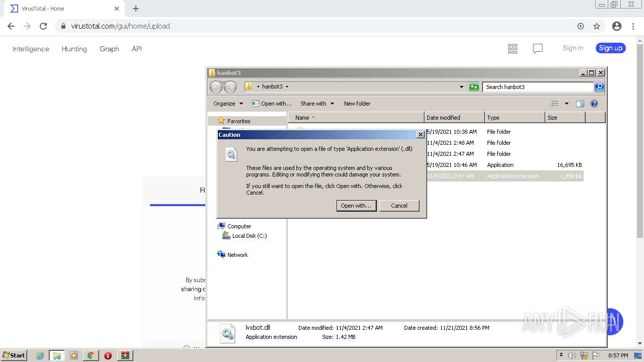This screenshot has height=362, width=644.
Task: Click the Change your view icon
Action: (x=554, y=104)
